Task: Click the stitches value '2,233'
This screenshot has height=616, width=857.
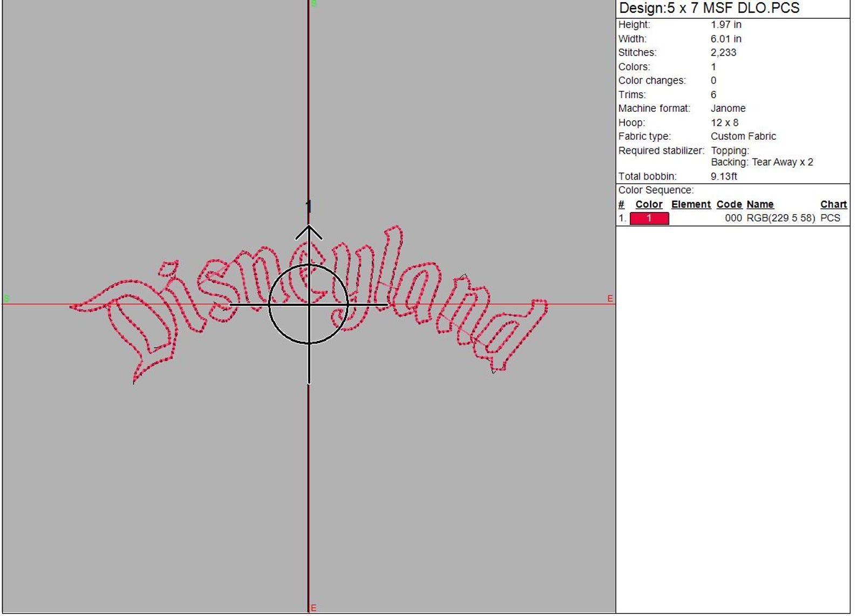Action: 723,53
